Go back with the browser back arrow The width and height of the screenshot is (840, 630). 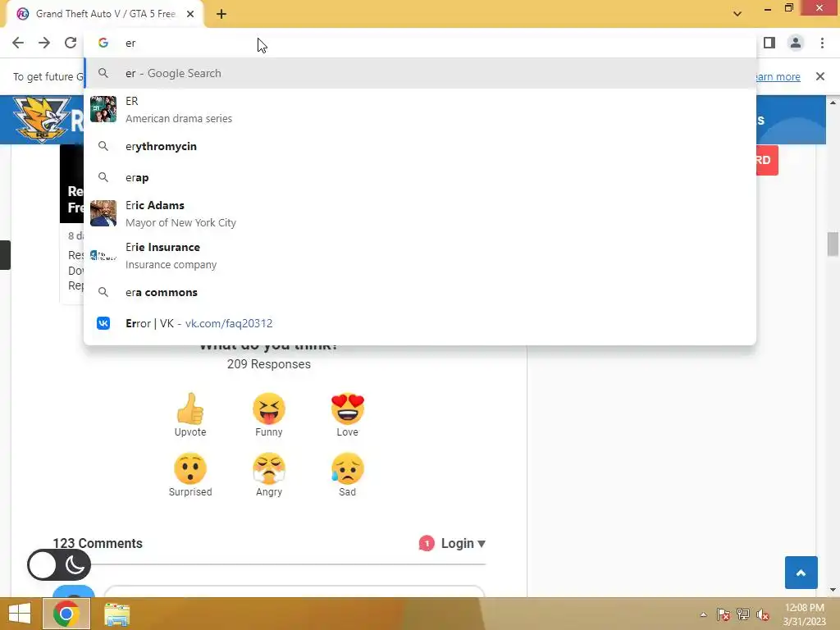18,43
